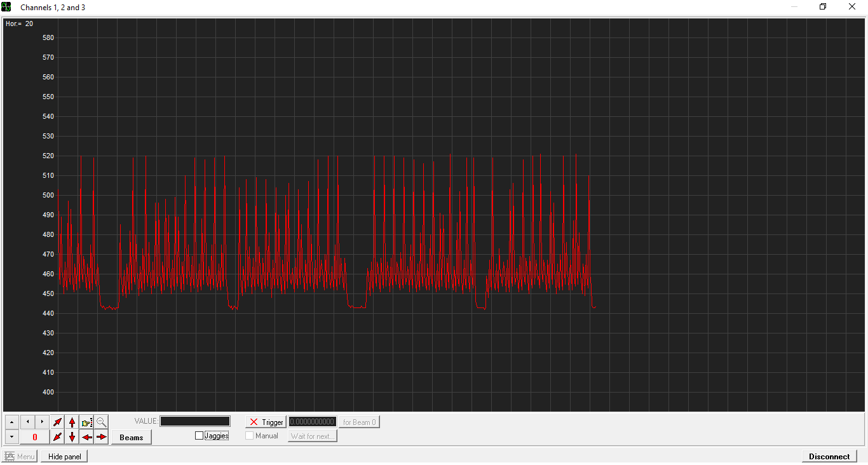Viewport: 868px width, 465px height.
Task: Select the pointing hand cursor tool
Action: [87, 422]
